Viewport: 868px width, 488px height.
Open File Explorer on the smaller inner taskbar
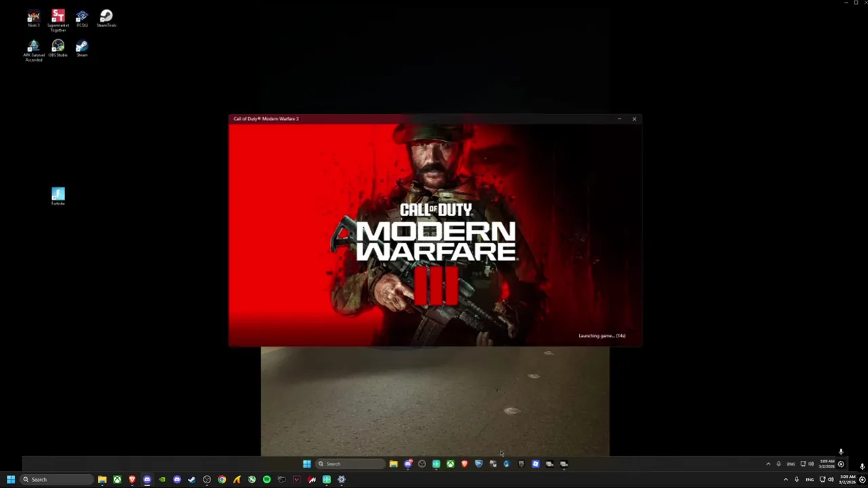tap(393, 464)
